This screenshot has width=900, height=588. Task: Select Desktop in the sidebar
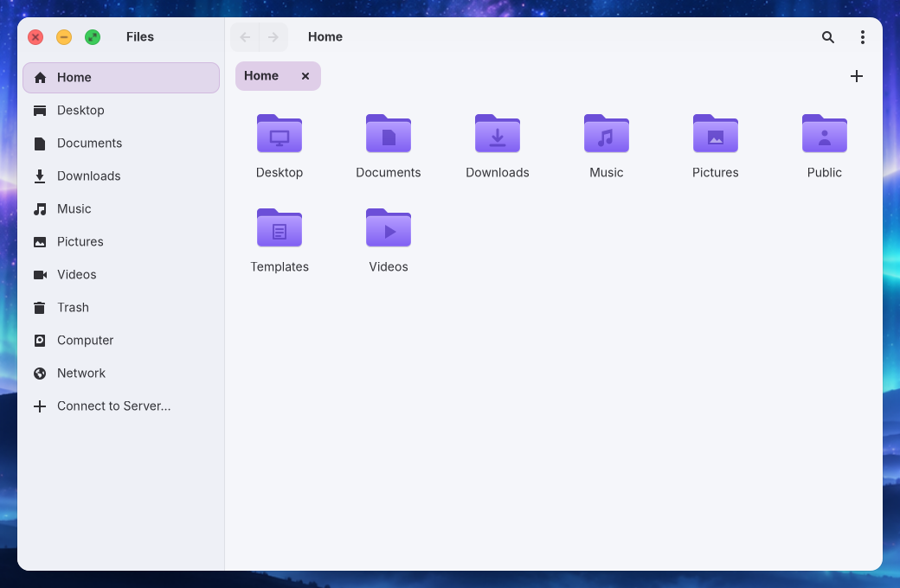click(x=121, y=110)
